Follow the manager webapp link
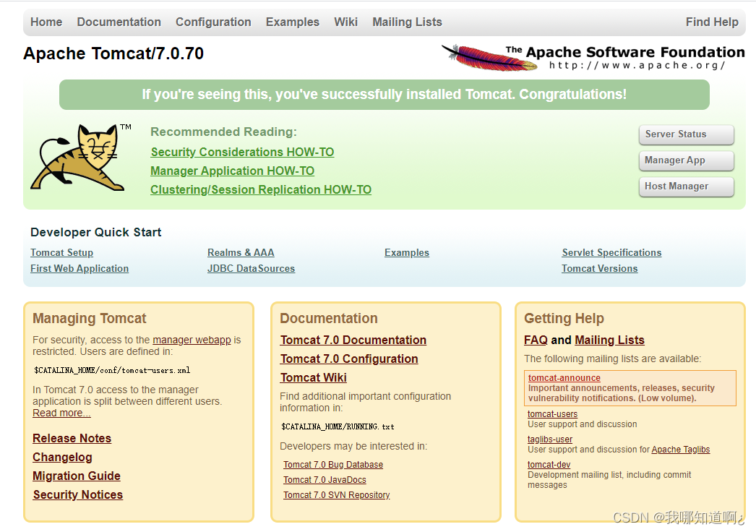756x532 pixels. [192, 340]
